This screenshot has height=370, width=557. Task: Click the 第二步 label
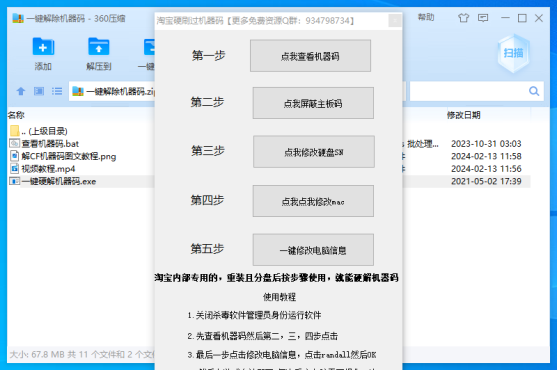(207, 102)
